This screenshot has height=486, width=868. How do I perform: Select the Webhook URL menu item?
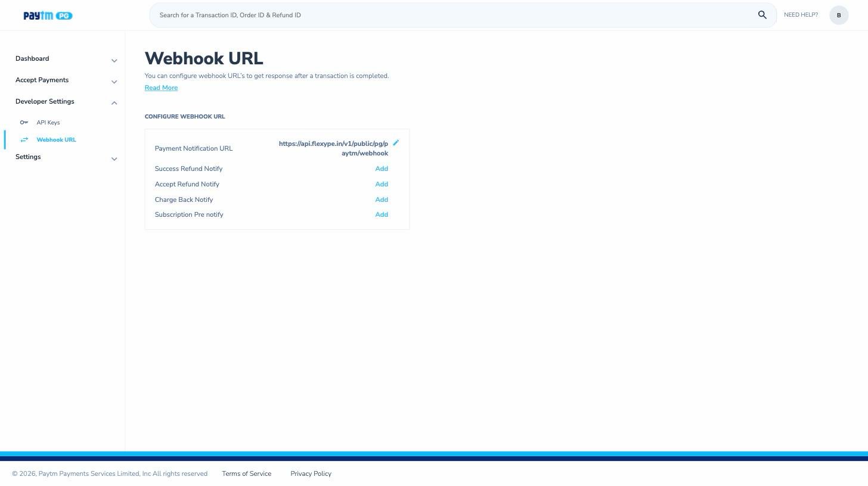[x=56, y=140]
